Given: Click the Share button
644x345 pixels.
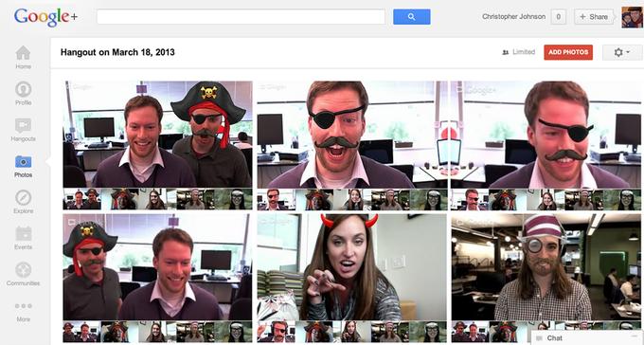Looking at the screenshot, I should coord(594,17).
